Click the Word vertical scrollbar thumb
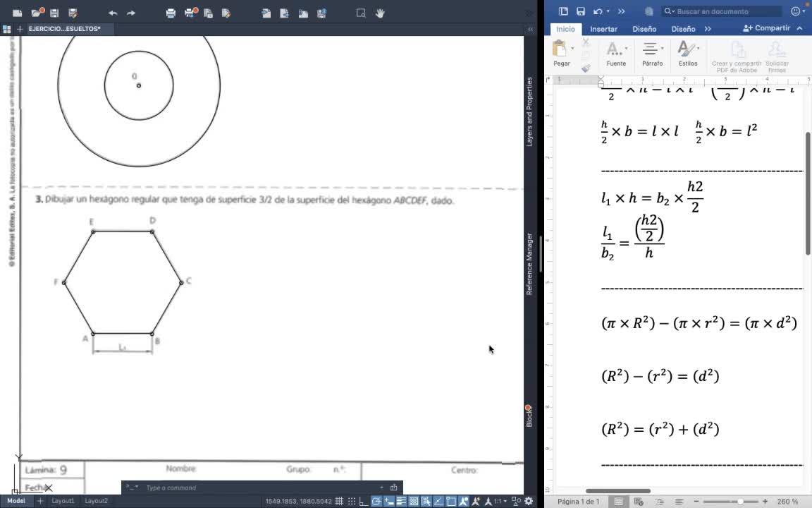812x508 pixels. pyautogui.click(x=808, y=193)
